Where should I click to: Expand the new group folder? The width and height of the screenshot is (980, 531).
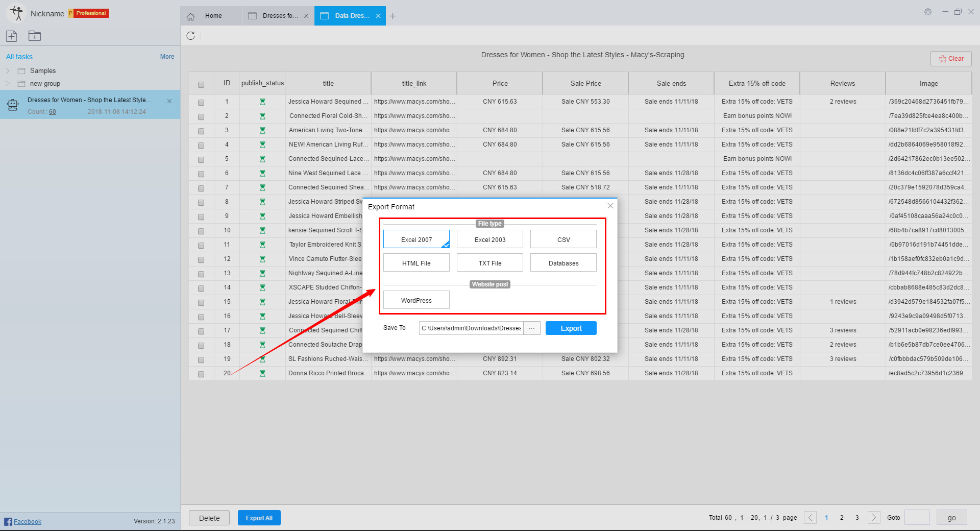8,83
